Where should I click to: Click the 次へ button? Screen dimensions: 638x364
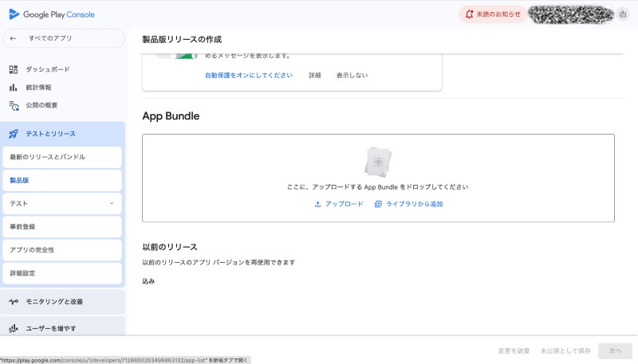[x=615, y=350]
